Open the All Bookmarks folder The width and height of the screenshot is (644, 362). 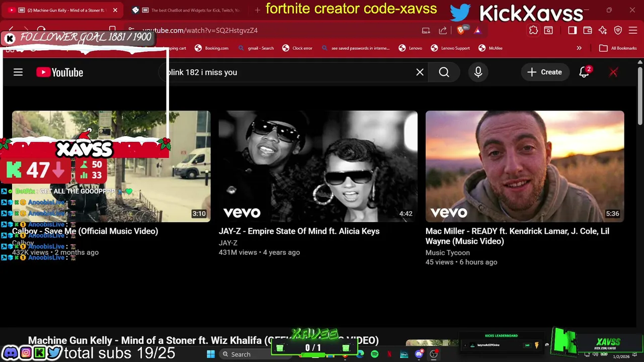[618, 48]
